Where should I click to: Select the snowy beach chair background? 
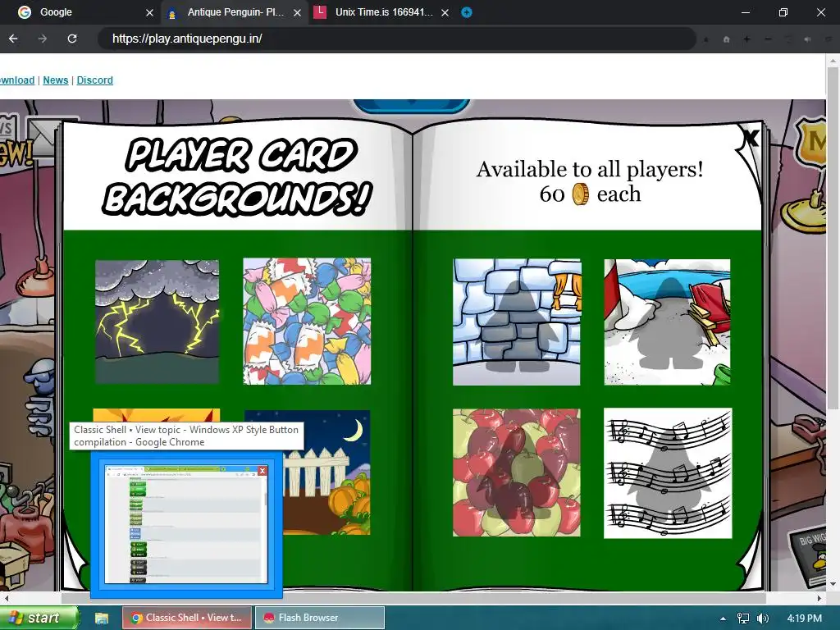pyautogui.click(x=667, y=322)
